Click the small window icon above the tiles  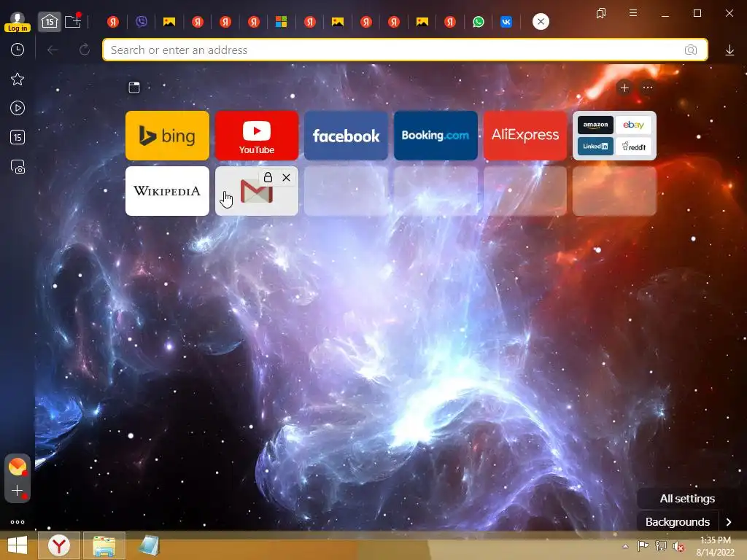[134, 87]
